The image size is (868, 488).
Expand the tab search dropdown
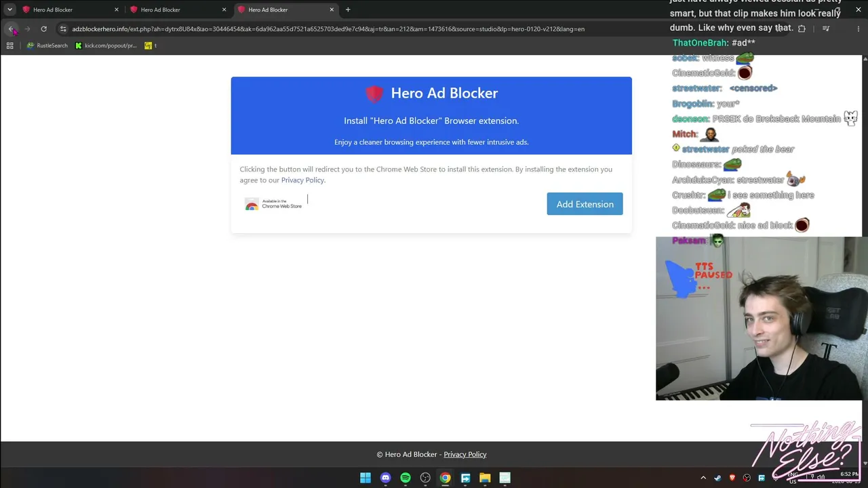(9, 9)
